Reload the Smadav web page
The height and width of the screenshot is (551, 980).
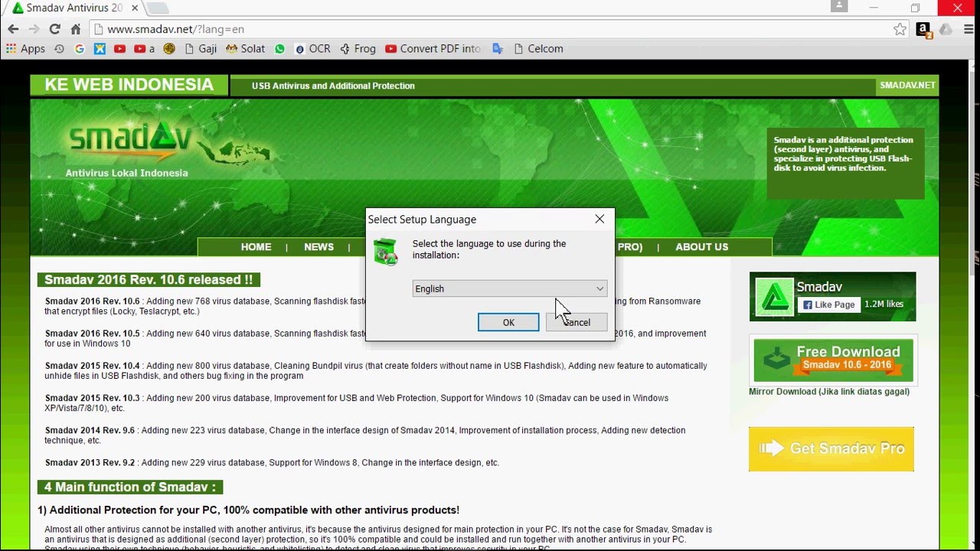54,29
